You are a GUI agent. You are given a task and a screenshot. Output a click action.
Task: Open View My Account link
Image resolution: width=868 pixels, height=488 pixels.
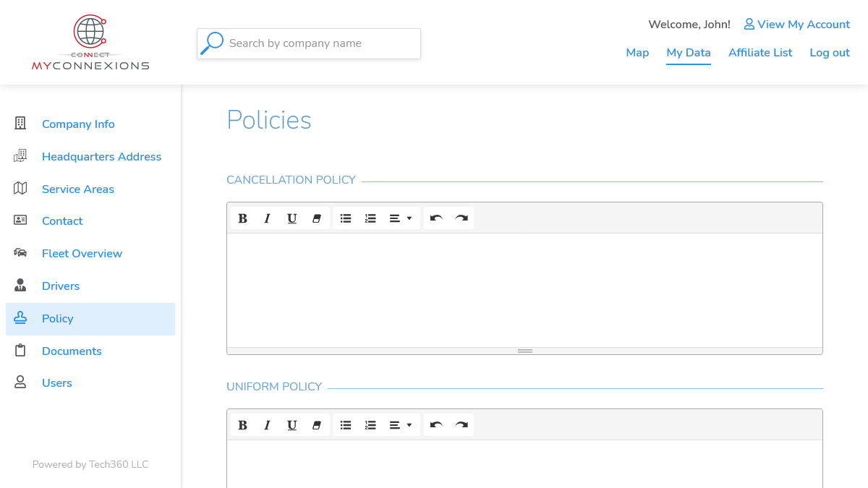797,25
